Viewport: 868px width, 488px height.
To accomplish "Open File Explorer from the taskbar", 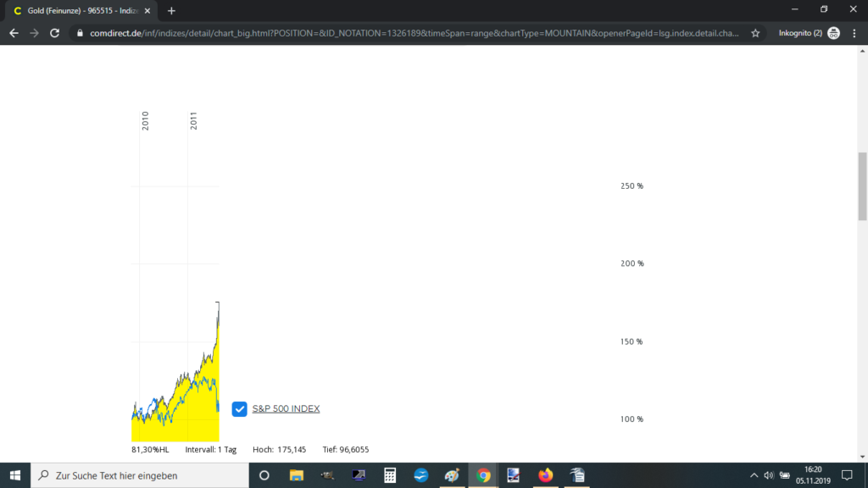I will [296, 475].
